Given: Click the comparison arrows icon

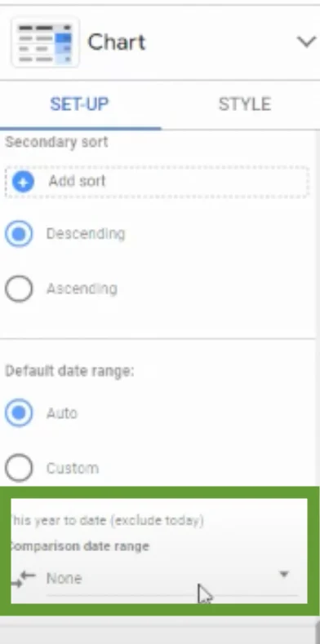Looking at the screenshot, I should (x=24, y=579).
